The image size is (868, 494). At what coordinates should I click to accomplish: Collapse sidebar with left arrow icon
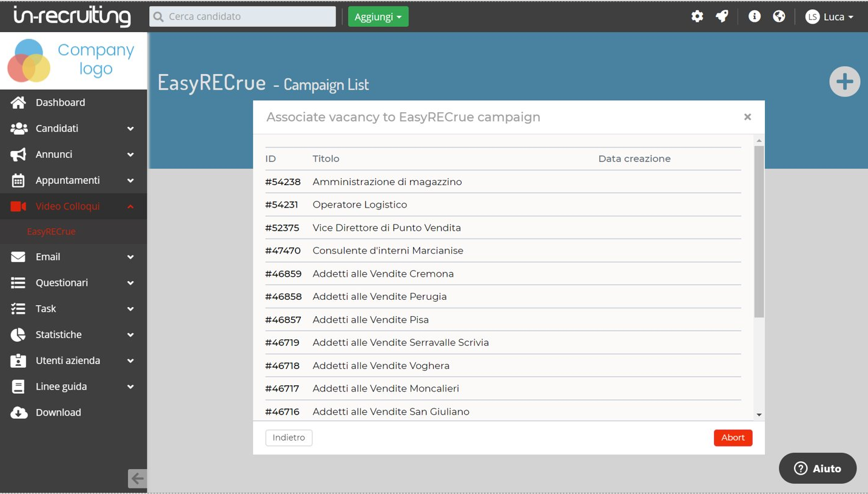click(137, 478)
